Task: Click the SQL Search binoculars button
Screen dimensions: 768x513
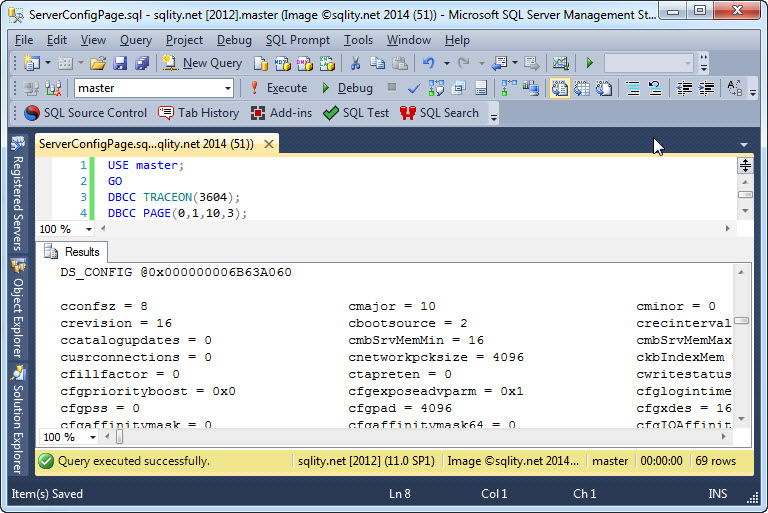Action: [439, 113]
